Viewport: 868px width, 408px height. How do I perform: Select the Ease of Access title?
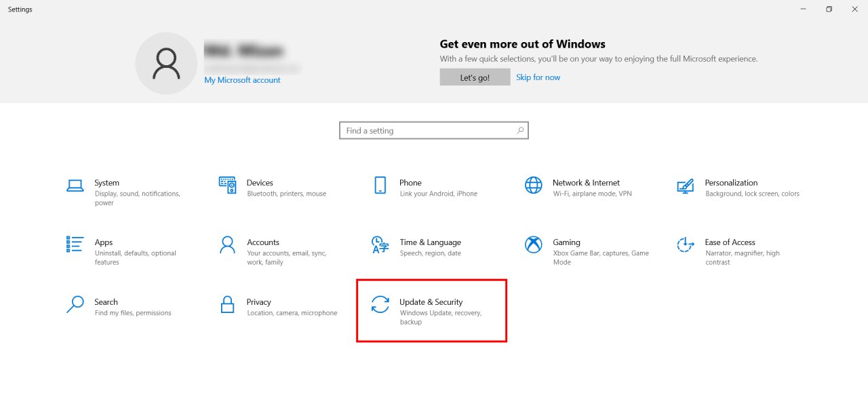pyautogui.click(x=730, y=242)
